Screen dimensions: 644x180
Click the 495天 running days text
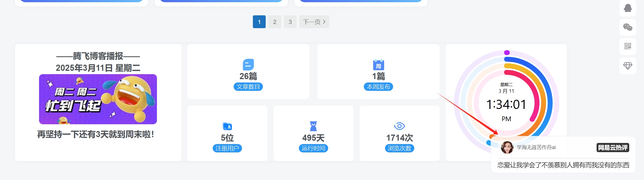313,138
